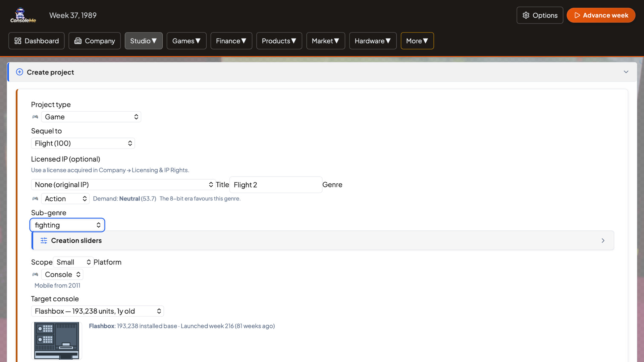Screen dimensions: 644x362
Task: Click the controller icon beside the Action genre
Action: tap(35, 198)
